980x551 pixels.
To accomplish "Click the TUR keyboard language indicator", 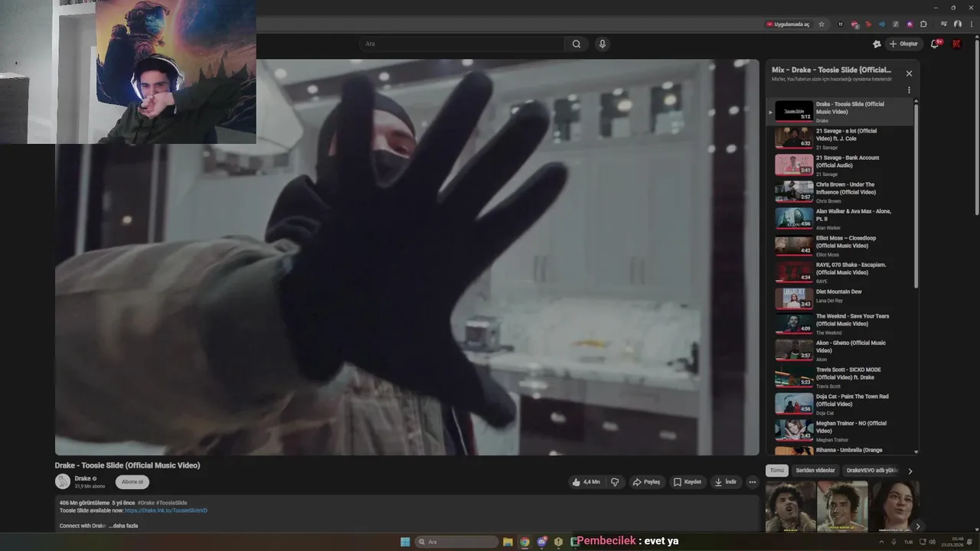I will (x=909, y=542).
